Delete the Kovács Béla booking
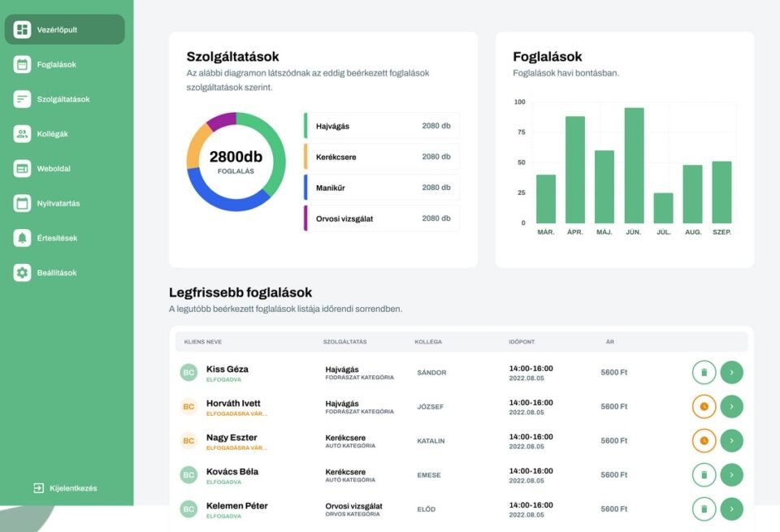This screenshot has height=532, width=780. tap(704, 475)
